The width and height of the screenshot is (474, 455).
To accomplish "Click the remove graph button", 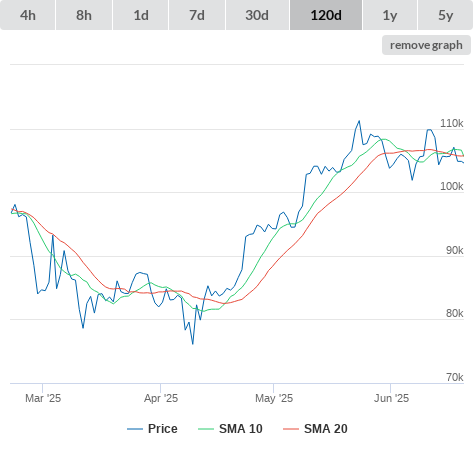I will tap(426, 45).
